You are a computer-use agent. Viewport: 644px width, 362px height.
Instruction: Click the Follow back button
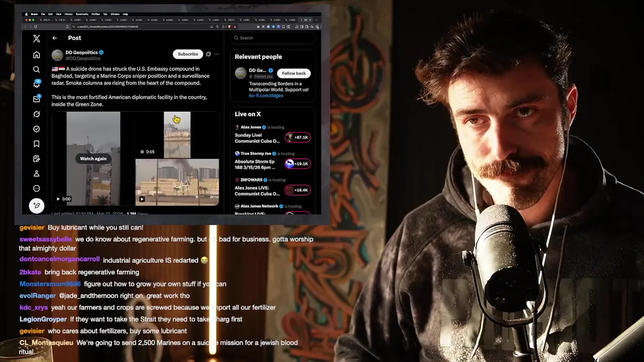point(294,73)
